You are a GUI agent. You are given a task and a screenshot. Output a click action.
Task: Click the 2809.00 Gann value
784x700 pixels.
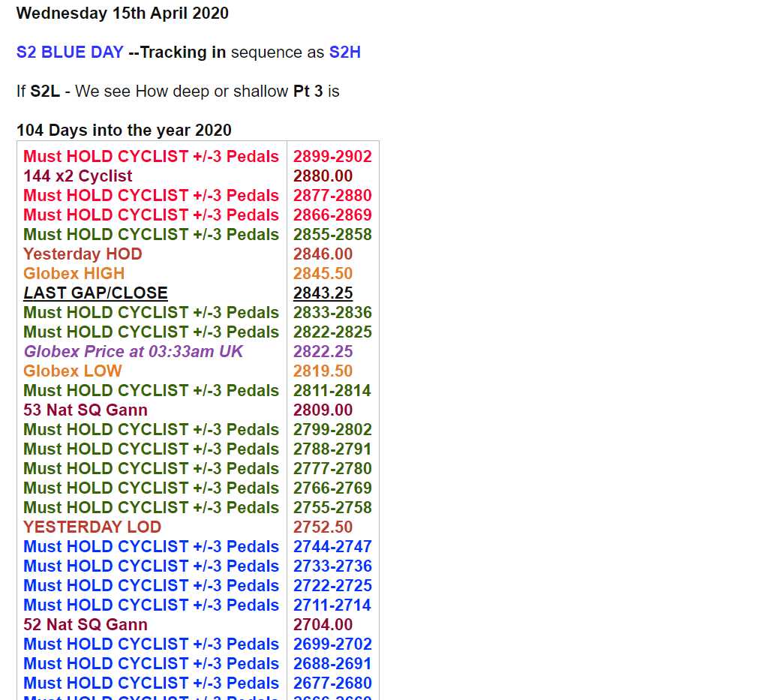pyautogui.click(x=323, y=410)
